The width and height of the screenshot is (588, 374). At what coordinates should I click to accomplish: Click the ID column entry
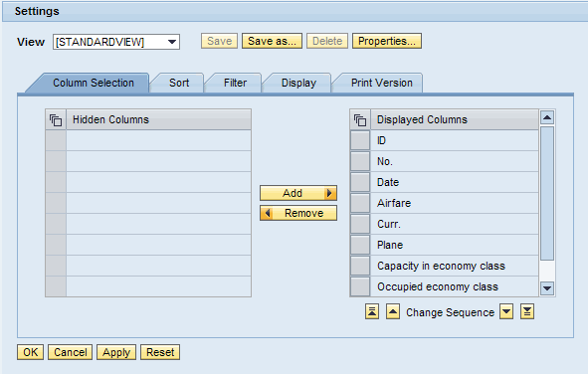point(455,140)
